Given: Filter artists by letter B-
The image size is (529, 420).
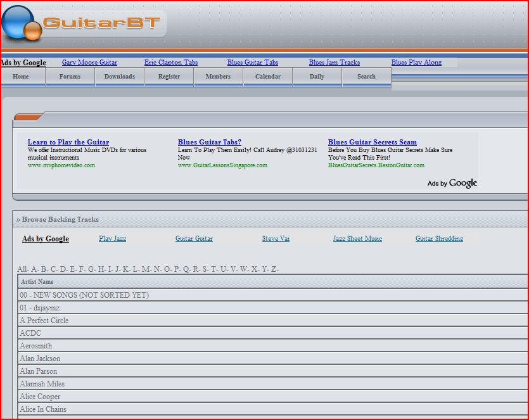Looking at the screenshot, I should tap(44, 269).
